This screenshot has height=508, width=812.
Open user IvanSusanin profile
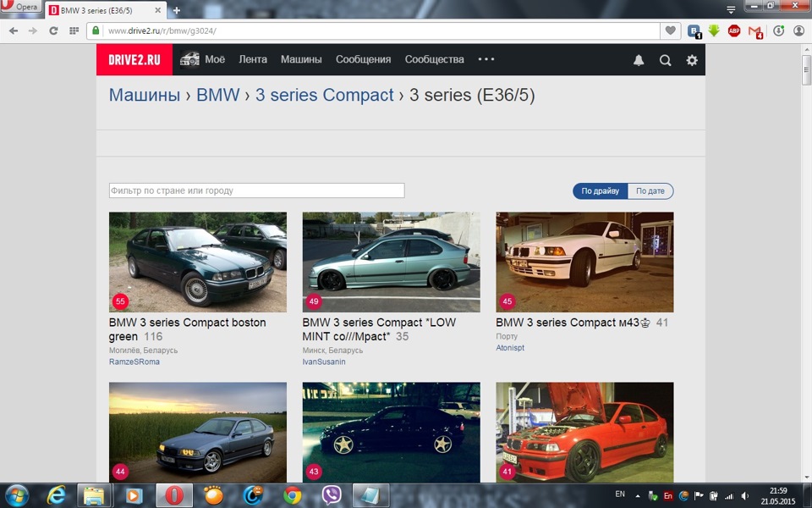[324, 362]
